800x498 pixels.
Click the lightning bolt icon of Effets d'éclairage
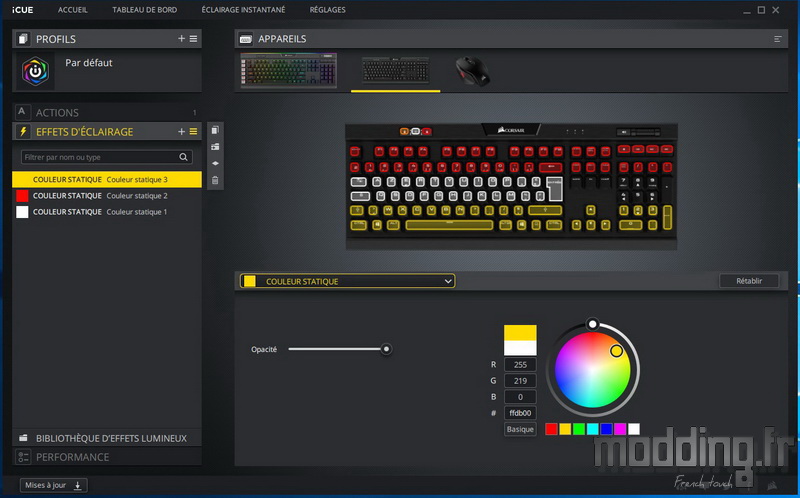22,132
